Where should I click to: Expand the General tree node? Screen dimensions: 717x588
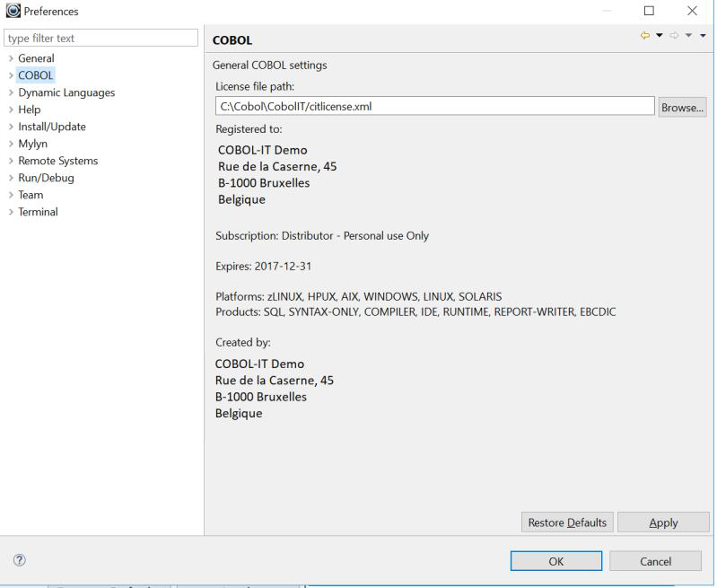pos(11,58)
